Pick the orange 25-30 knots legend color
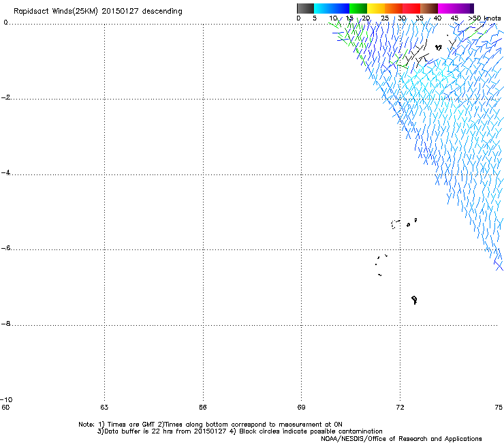 click(394, 8)
